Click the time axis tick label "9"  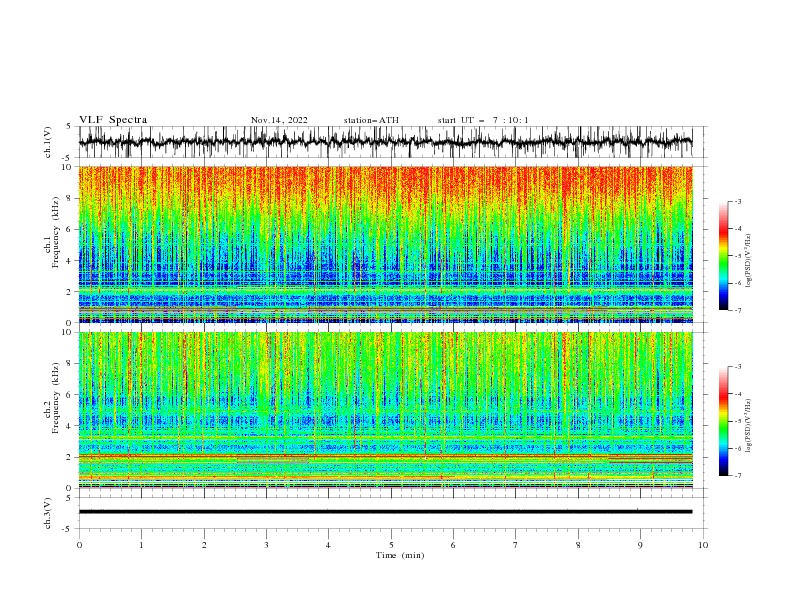pyautogui.click(x=640, y=545)
